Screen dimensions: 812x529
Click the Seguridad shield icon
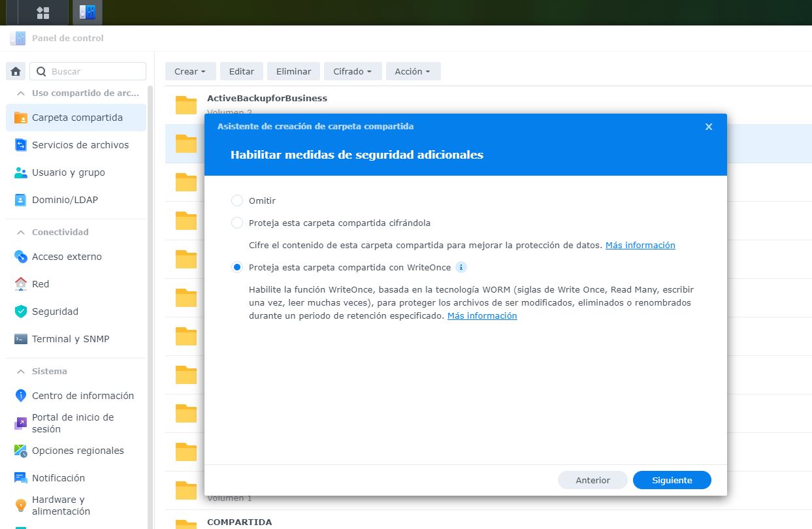pyautogui.click(x=21, y=312)
